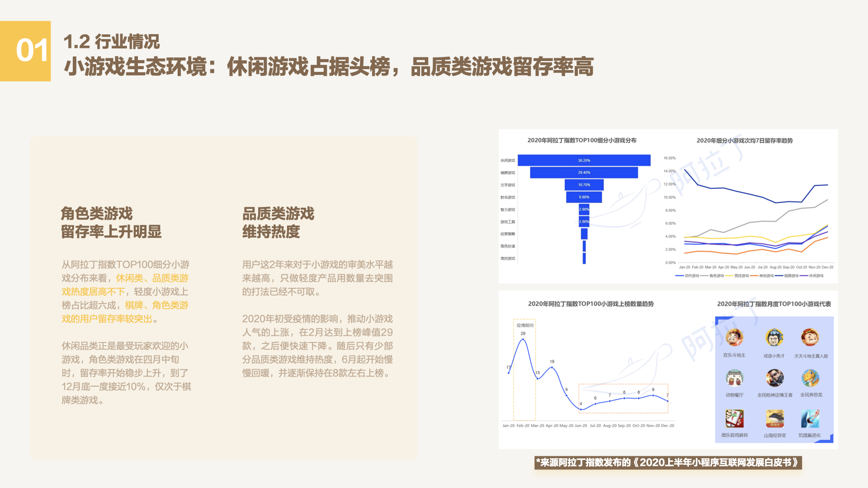Click the 游戏工具 2.90% funnel bar

[x=584, y=221]
